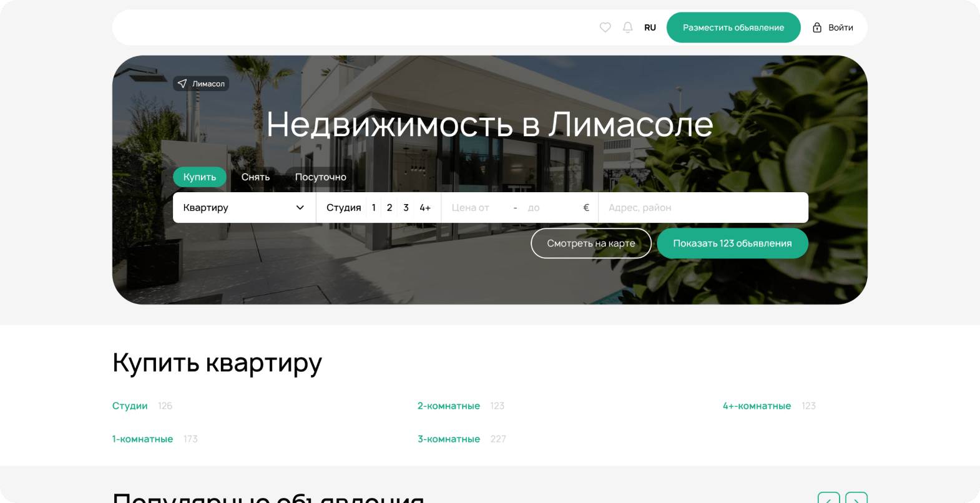
Task: Click the Разместить объявление button
Action: tap(733, 27)
